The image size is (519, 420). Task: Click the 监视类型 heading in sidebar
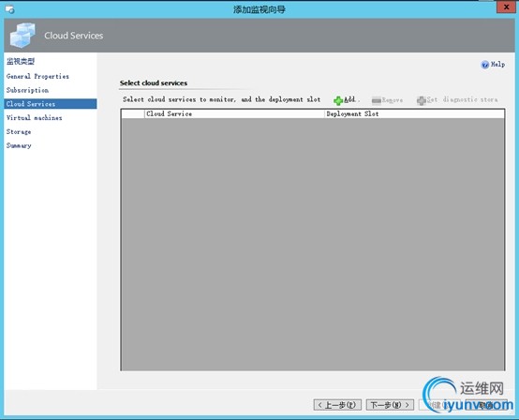[21, 61]
